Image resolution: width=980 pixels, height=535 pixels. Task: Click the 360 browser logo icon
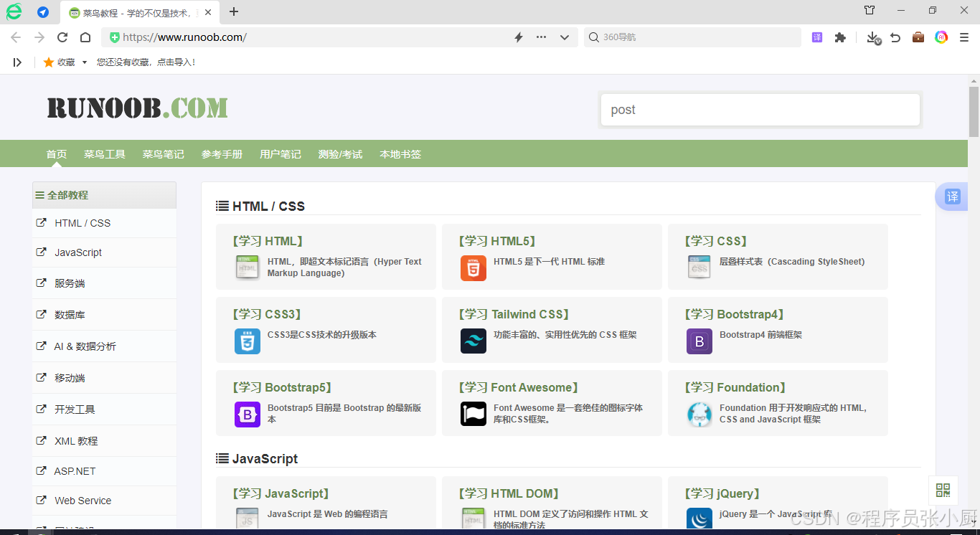(14, 11)
